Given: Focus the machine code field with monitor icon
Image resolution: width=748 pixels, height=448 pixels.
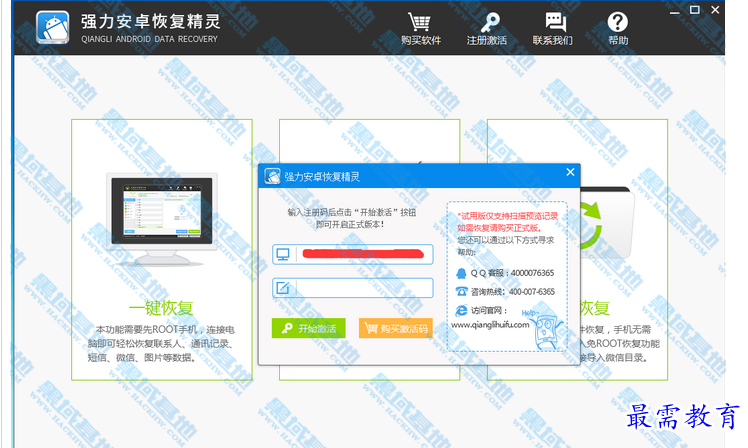Looking at the screenshot, I should (x=353, y=254).
